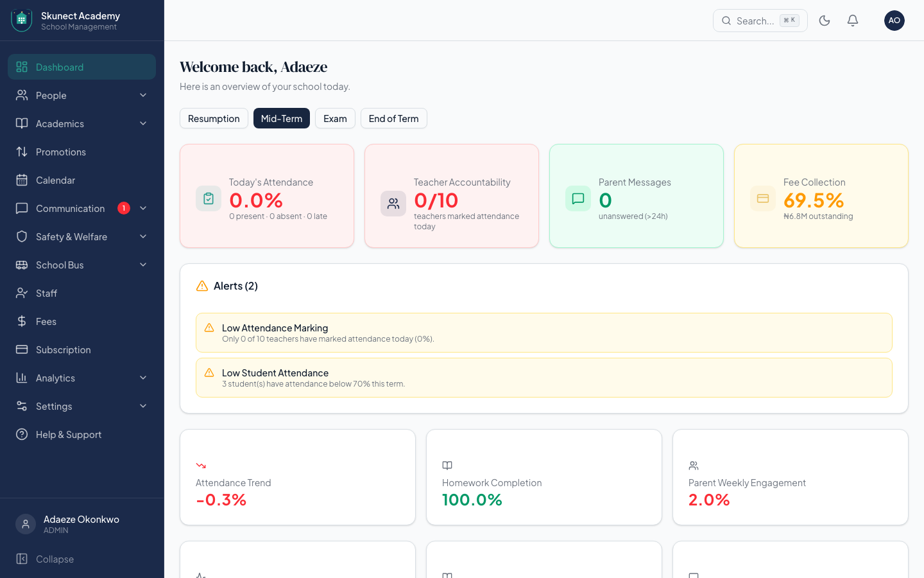
Task: Click the Analytics bar chart icon
Action: coord(22,378)
